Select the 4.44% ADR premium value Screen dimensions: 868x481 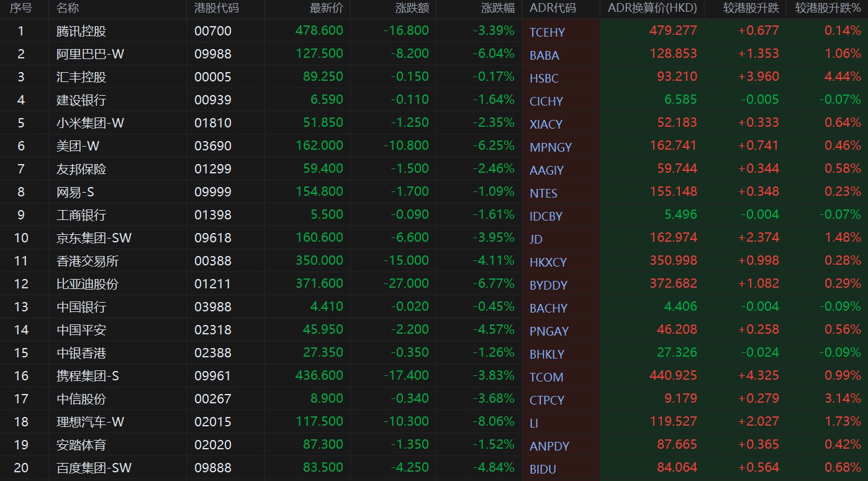(x=843, y=76)
